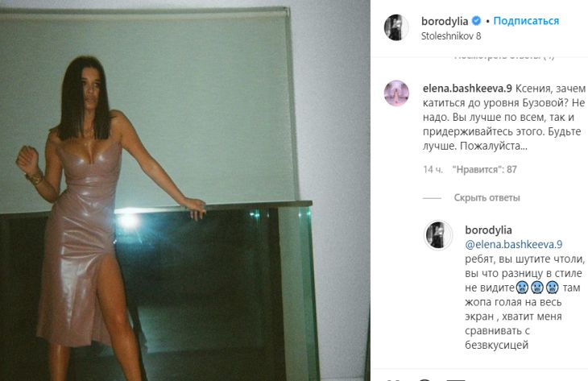Tap the heart like icon below comments
Image resolution: width=588 pixels, height=381 pixels.
coord(392,379)
